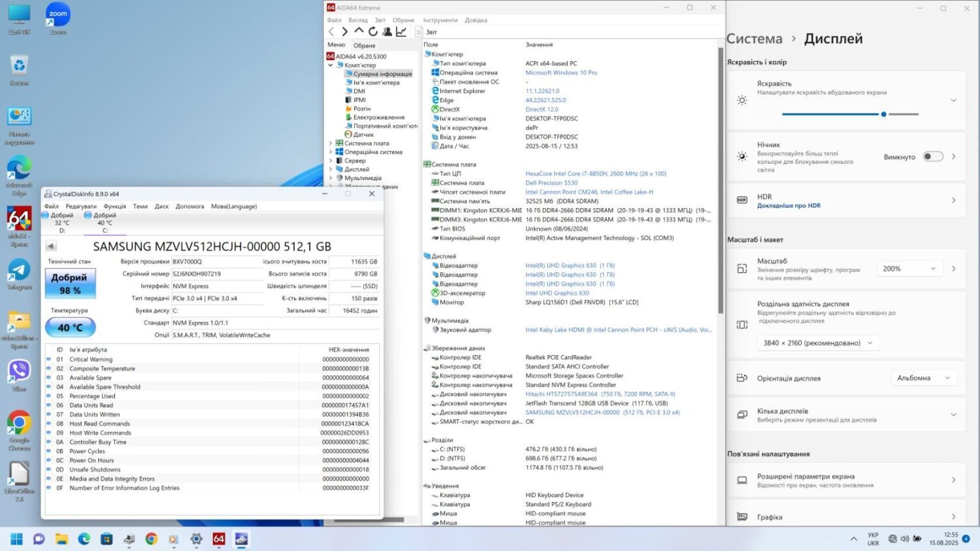This screenshot has width=980, height=551.
Task: Go forward with AIDA64 right arrow
Action: [345, 31]
